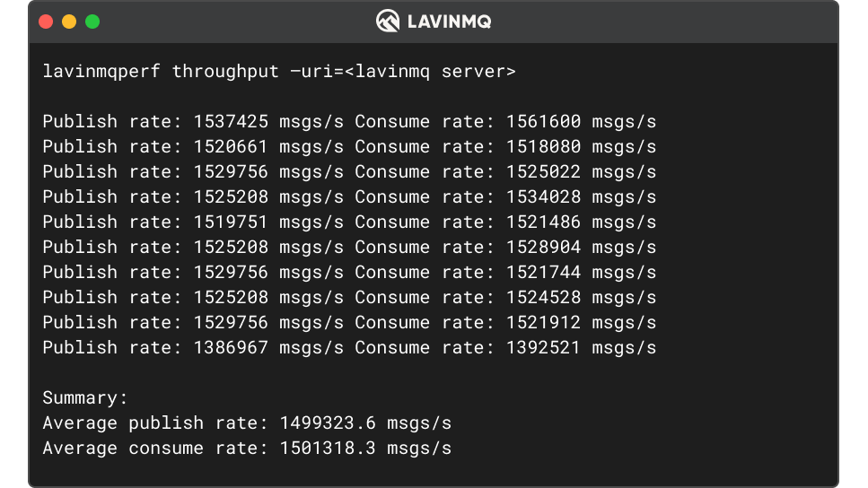Click publish rate value 1537425

coord(231,121)
